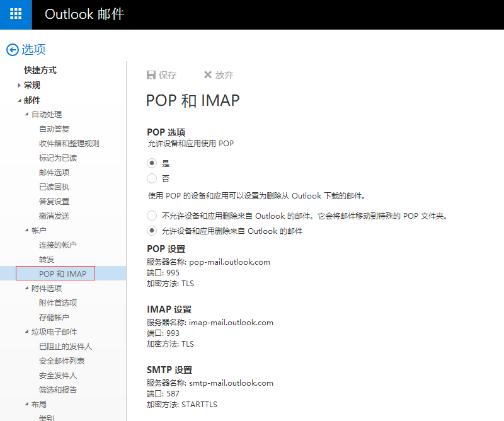Click IMAP server name imap-mail.outlook.com
504x421 pixels.
231,323
